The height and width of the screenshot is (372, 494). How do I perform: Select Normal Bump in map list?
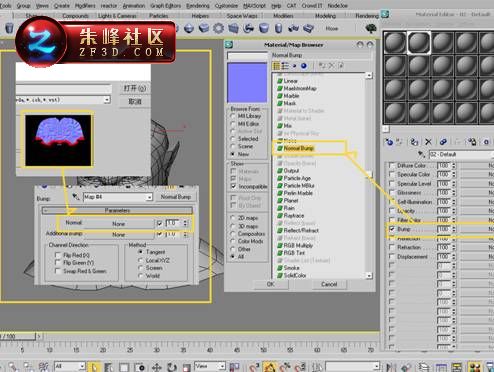point(299,148)
